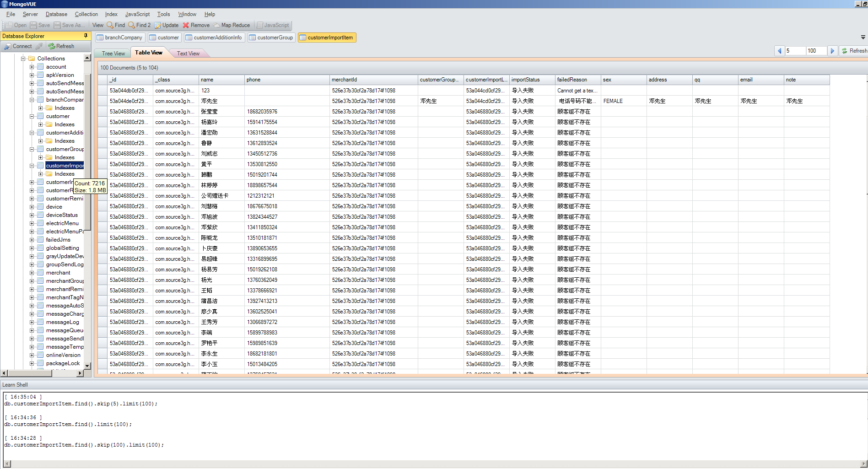Screen dimensions: 868x469
Task: Click the failedReason column header
Action: pyautogui.click(x=578, y=80)
